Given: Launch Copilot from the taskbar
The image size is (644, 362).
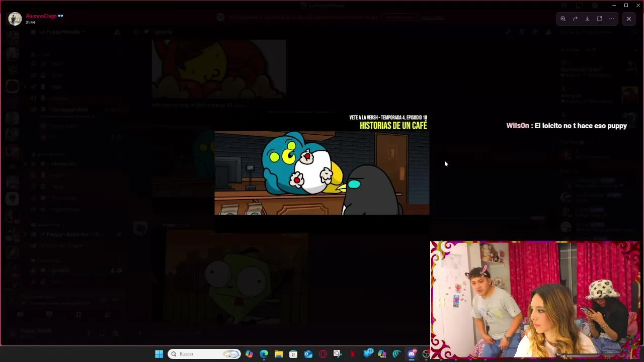Looking at the screenshot, I should click(249, 354).
